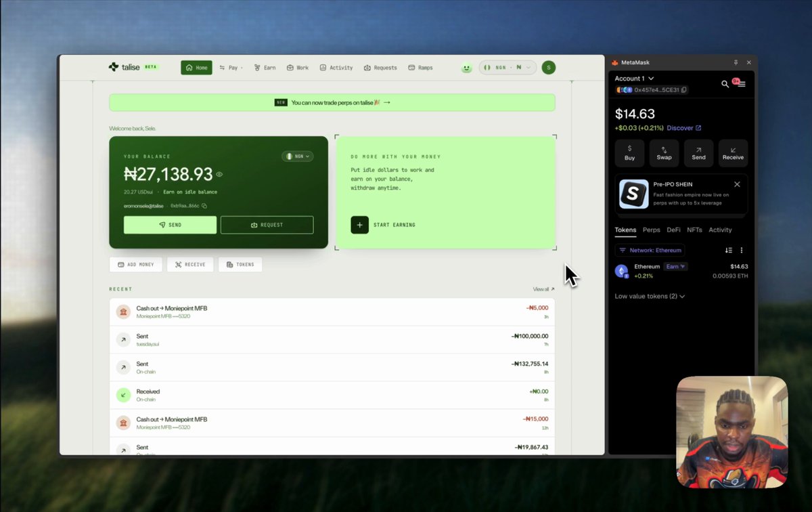The width and height of the screenshot is (812, 512).
Task: Open the Work tab in talise
Action: (298, 68)
